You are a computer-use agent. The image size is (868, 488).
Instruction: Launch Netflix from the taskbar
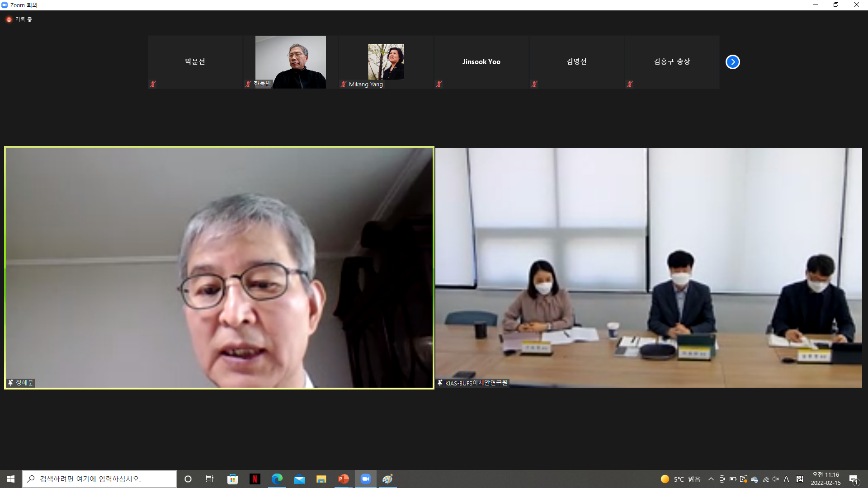pos(255,479)
